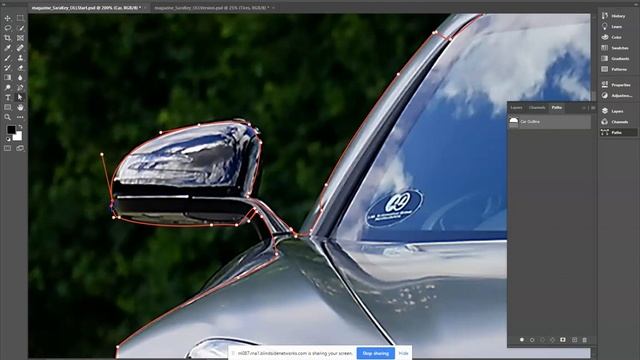The height and width of the screenshot is (360, 640).
Task: Reset default foreground and background colors
Action: [8, 139]
